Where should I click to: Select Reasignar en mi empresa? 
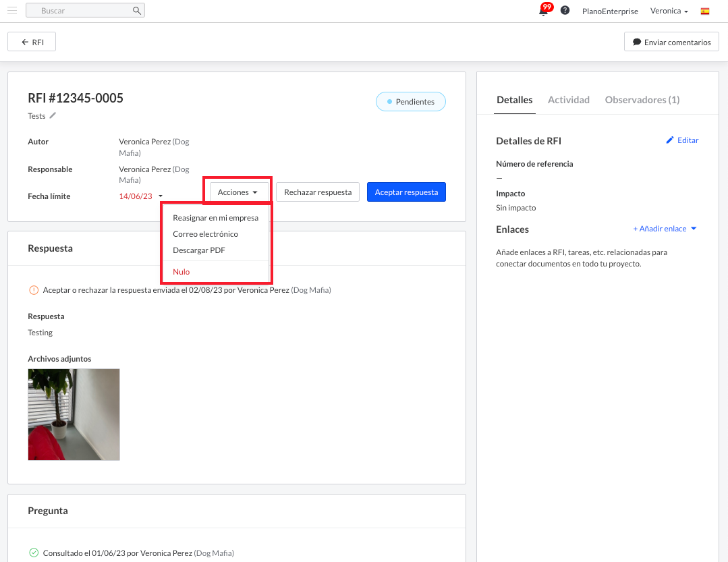point(215,218)
